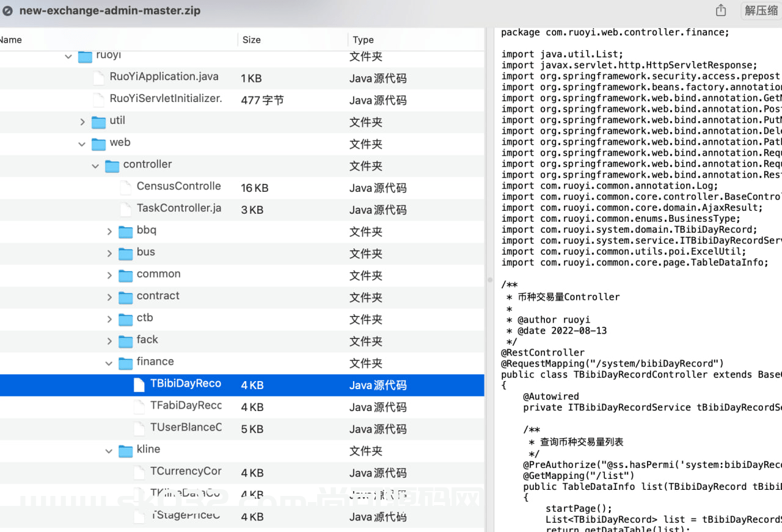Click the 5 KB size cell
The height and width of the screenshot is (532, 782).
click(x=252, y=429)
